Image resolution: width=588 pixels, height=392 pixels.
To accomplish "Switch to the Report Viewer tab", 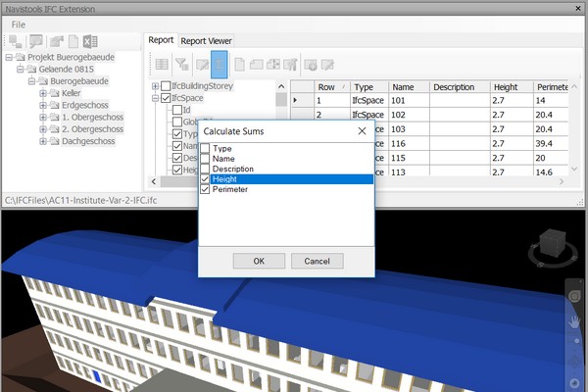I will click(x=206, y=41).
